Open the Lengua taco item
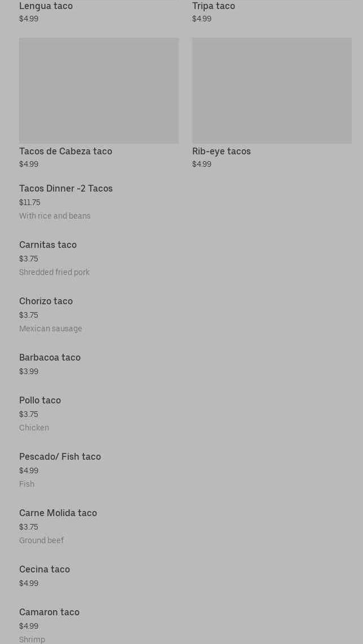 point(46,6)
